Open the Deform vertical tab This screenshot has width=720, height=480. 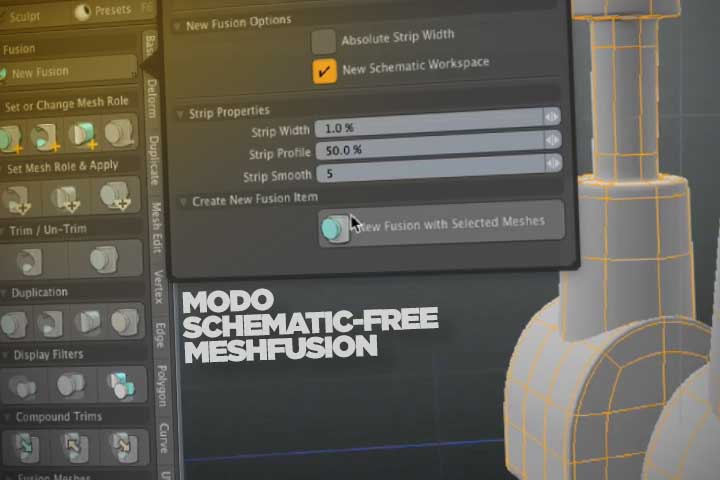click(x=152, y=97)
